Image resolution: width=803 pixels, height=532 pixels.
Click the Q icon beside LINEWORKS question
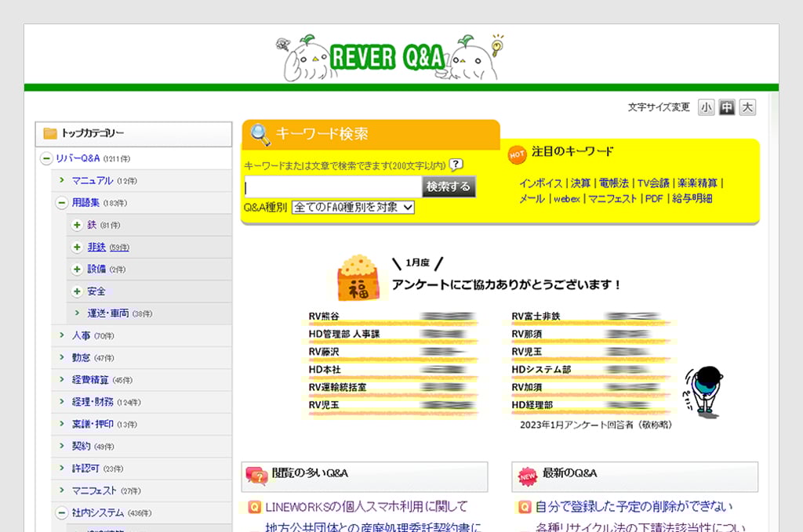pos(254,507)
